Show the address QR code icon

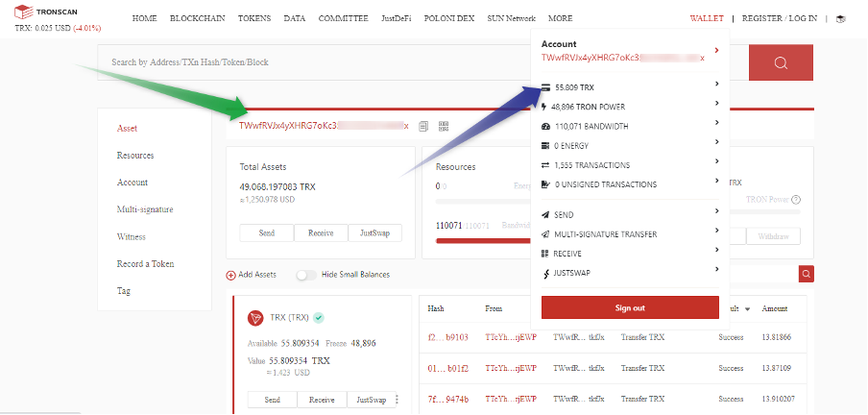click(x=444, y=126)
